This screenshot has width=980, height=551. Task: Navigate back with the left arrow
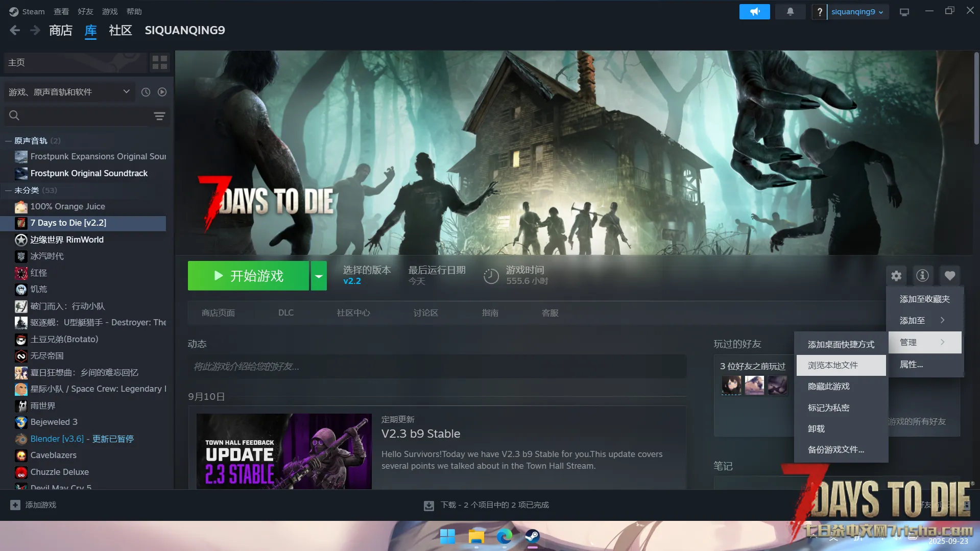(15, 31)
